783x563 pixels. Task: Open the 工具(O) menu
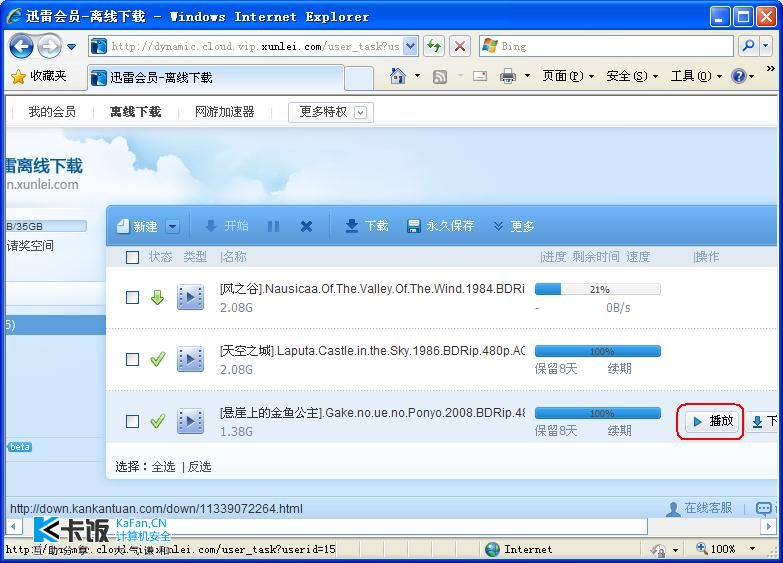point(696,76)
